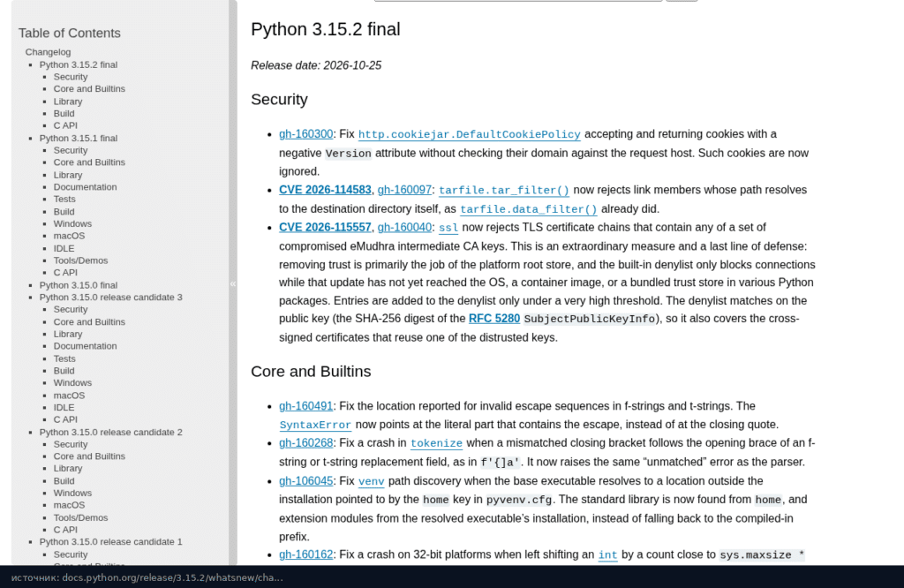This screenshot has height=588, width=904.
Task: Go to Python 3.15.2 final in sidebar
Action: [79, 64]
